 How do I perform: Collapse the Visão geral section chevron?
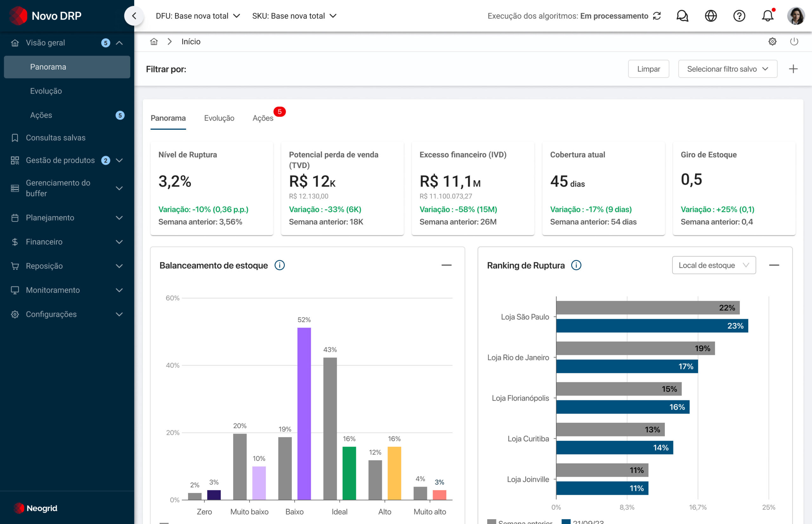119,43
